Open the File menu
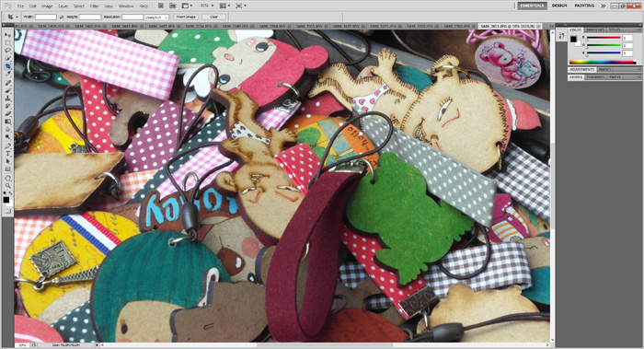The width and height of the screenshot is (644, 349). click(20, 6)
